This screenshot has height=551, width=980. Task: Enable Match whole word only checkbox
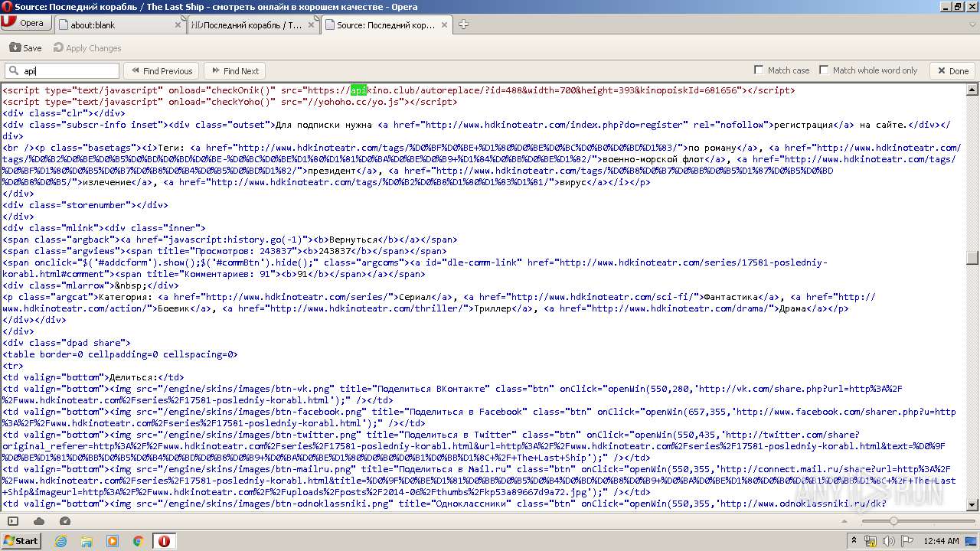824,70
